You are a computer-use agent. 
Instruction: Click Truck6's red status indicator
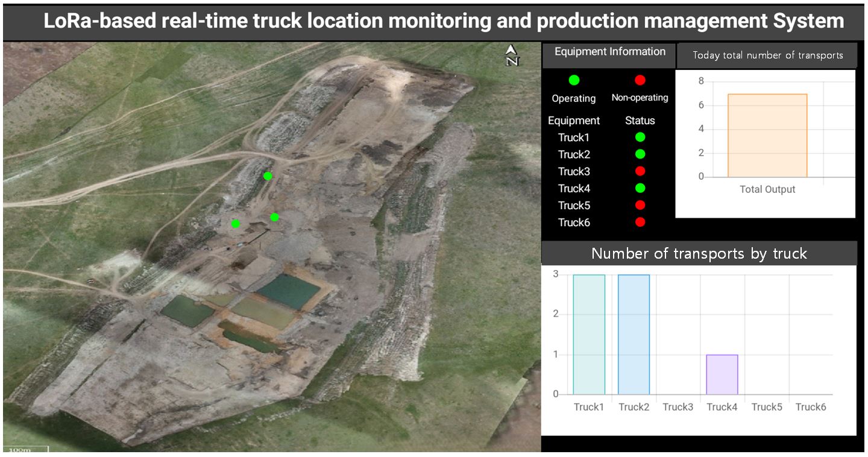point(640,222)
